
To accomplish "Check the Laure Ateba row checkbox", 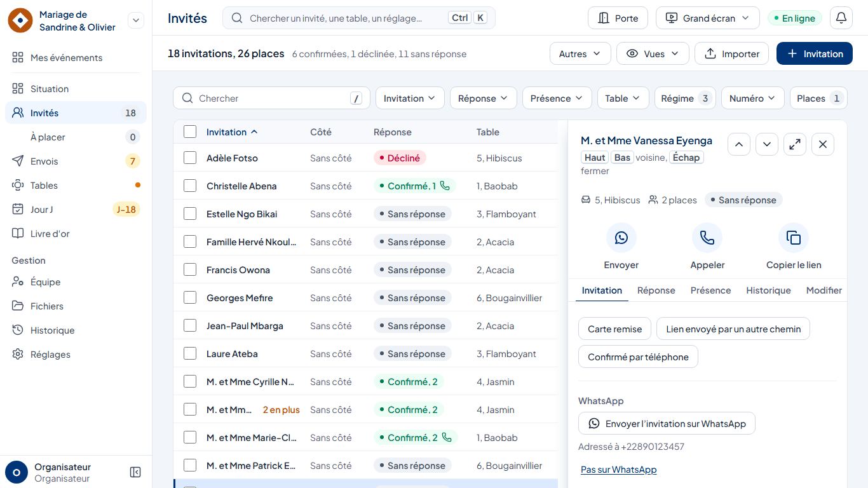I will (190, 354).
